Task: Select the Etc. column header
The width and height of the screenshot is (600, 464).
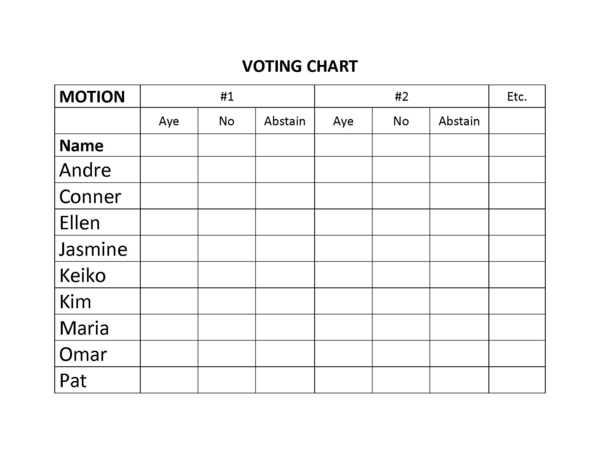Action: (517, 97)
